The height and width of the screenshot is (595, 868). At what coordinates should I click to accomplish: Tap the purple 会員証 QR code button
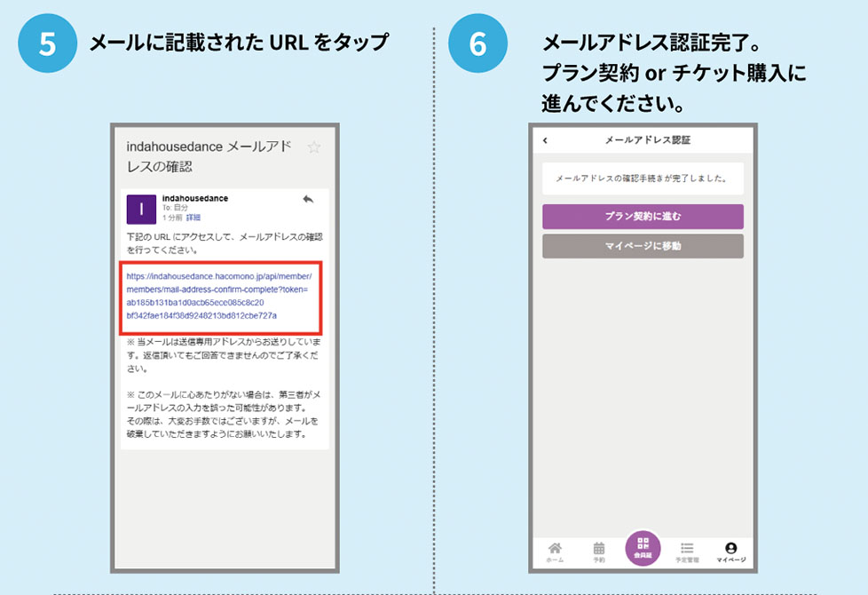coord(643,547)
